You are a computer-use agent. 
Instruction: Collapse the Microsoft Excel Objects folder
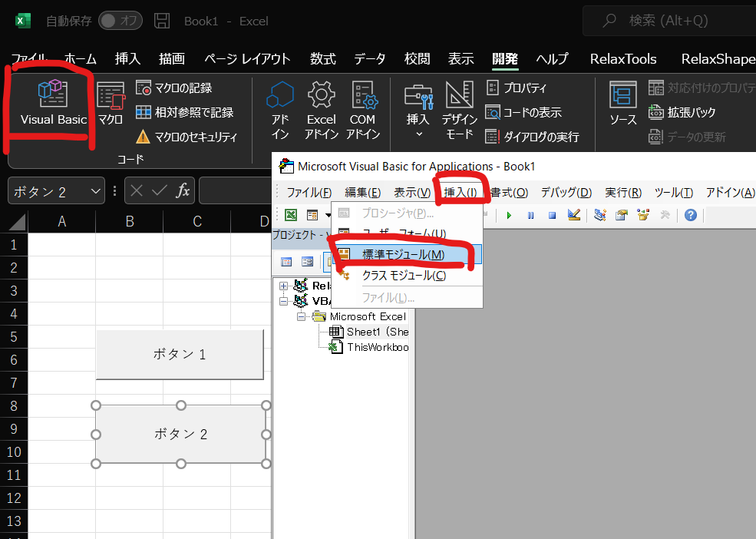[302, 316]
